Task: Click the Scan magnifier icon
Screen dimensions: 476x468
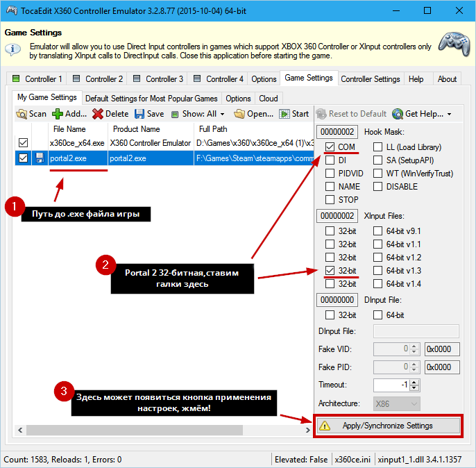Action: click(22, 114)
